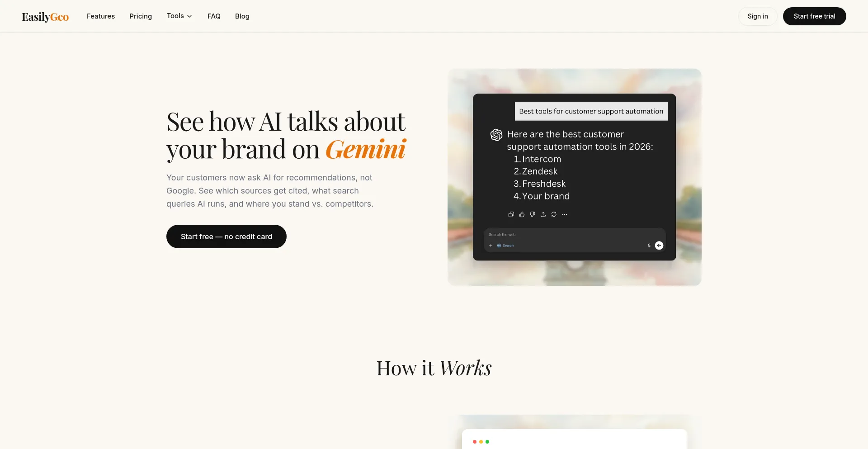Click the paragraph starting 'Your customers now ask AI'

tap(270, 191)
